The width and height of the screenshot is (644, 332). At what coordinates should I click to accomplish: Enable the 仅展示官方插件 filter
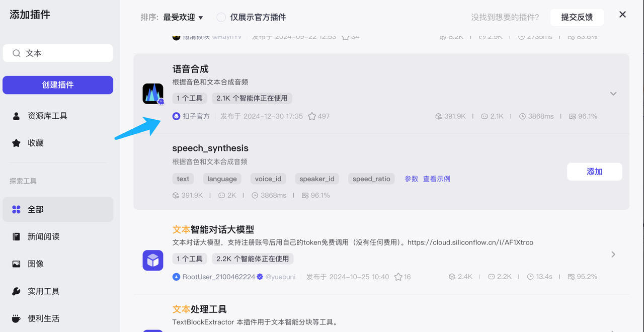point(221,17)
